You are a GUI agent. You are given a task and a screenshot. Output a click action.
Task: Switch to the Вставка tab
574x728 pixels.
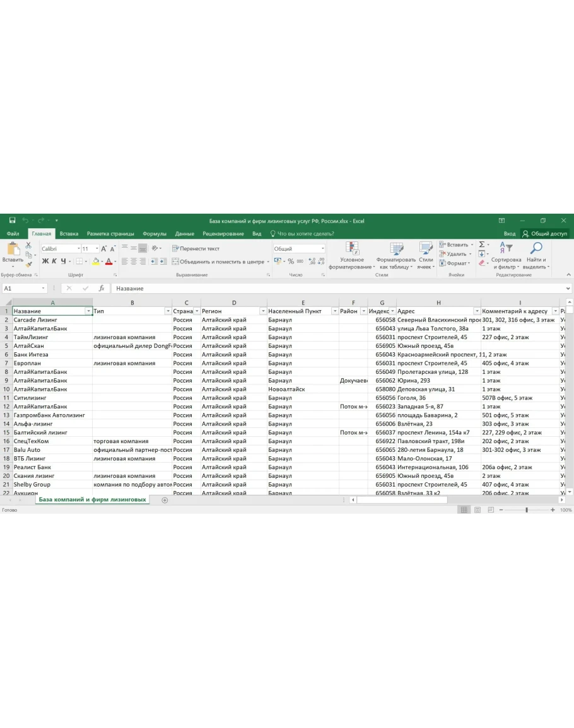[x=69, y=234]
